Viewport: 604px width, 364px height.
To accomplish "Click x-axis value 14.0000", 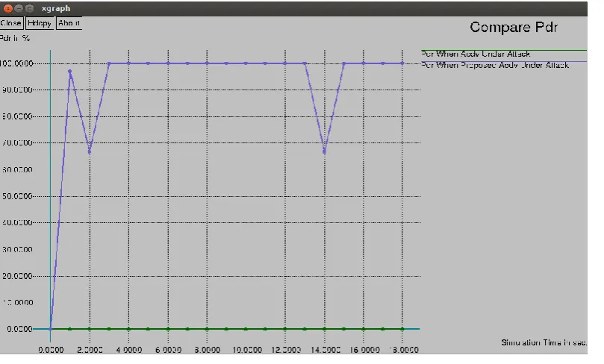I will point(326,350).
